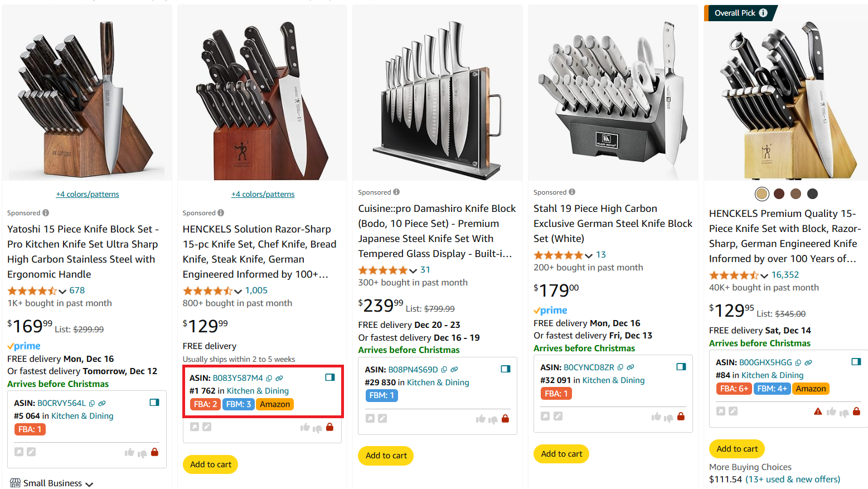Click the link icon next to ASIN B0CRVY564L
Screen dimensions: 868x489
(102, 403)
